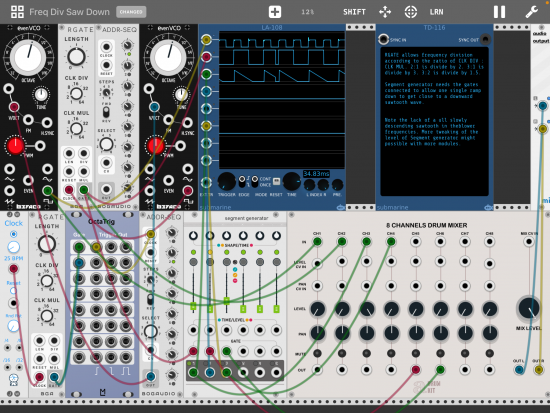The width and height of the screenshot is (550, 413).
Task: Tap the target crosshair toolbar icon
Action: (x=410, y=12)
